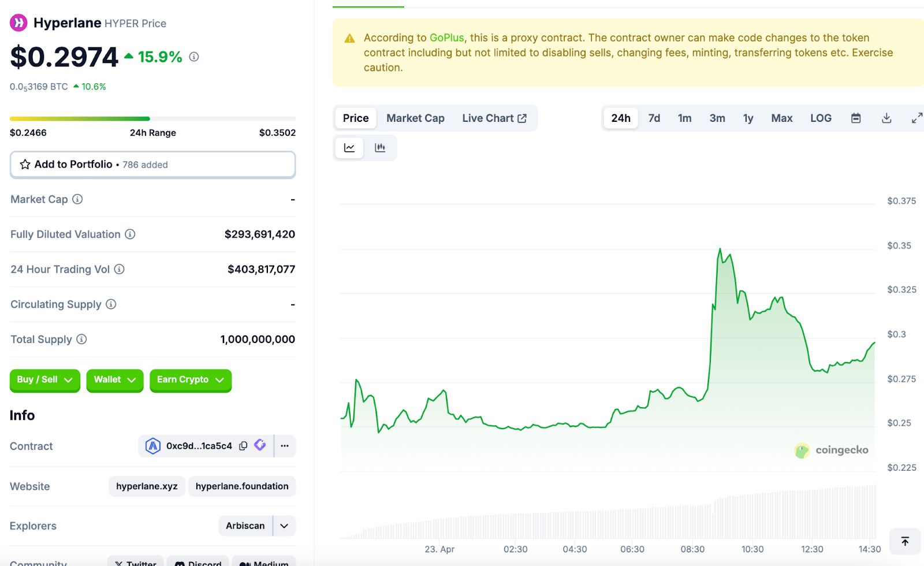Select the line chart view icon

pos(349,148)
